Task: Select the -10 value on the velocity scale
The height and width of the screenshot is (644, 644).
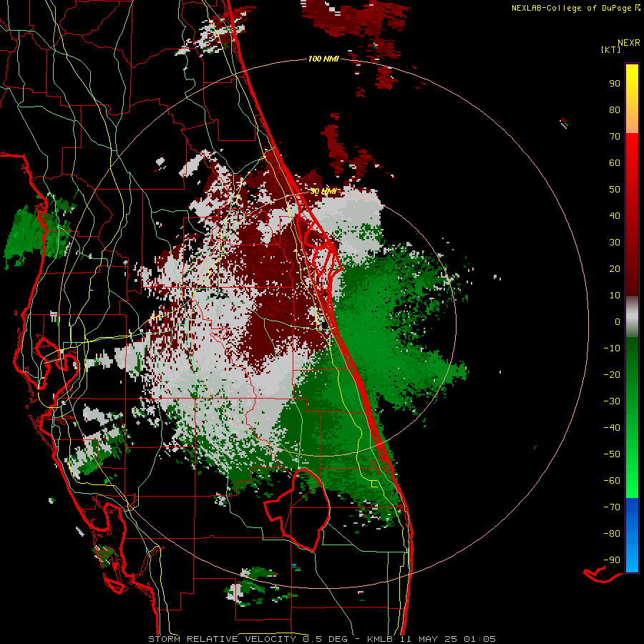Action: (612, 348)
